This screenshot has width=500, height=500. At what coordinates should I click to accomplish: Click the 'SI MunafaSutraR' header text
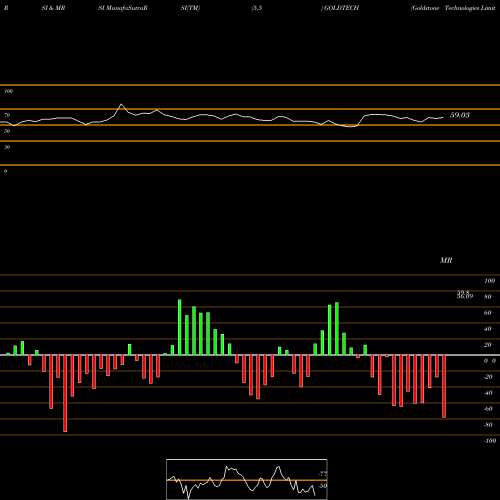pos(123,8)
